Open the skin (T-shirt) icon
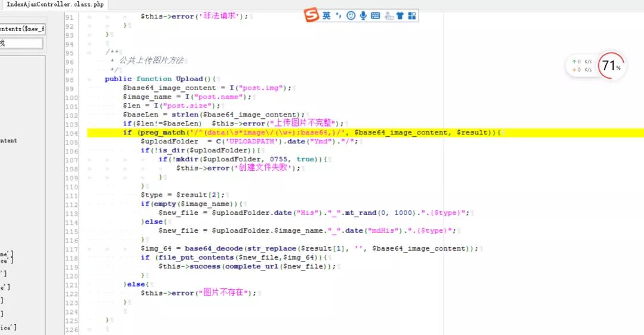The height and width of the screenshot is (335, 644). tap(400, 16)
